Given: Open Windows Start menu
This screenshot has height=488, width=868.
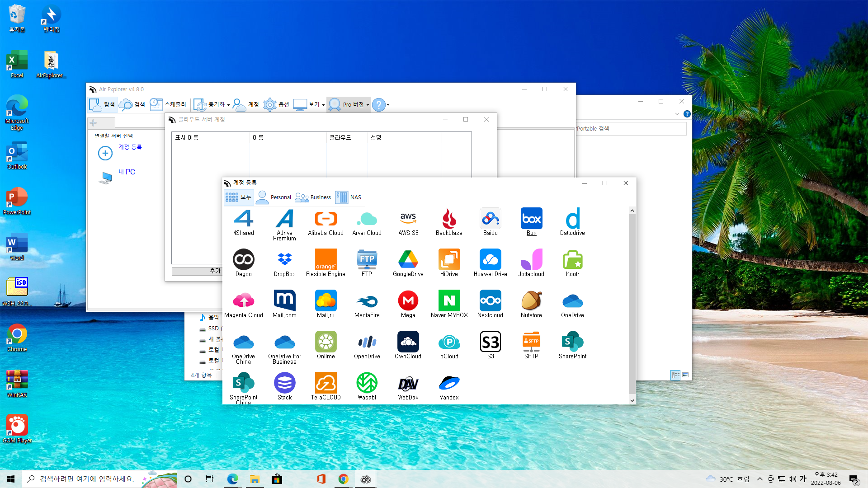Looking at the screenshot, I should [x=11, y=479].
